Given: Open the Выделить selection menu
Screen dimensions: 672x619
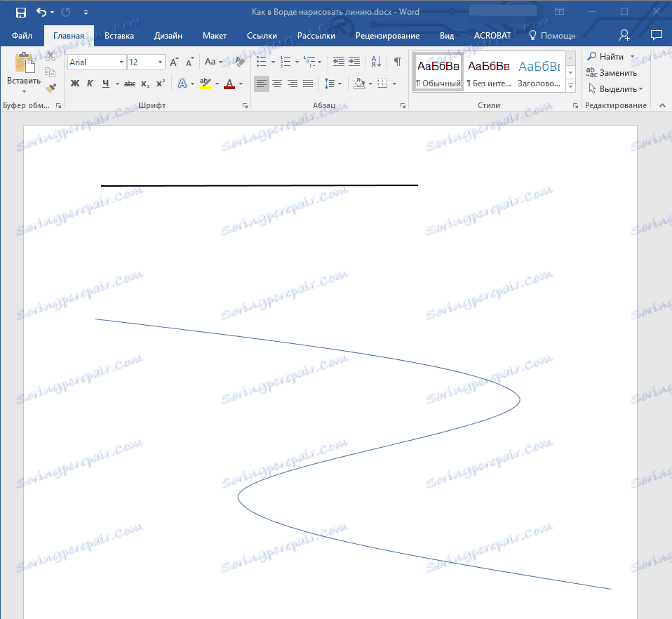Looking at the screenshot, I should click(x=615, y=89).
